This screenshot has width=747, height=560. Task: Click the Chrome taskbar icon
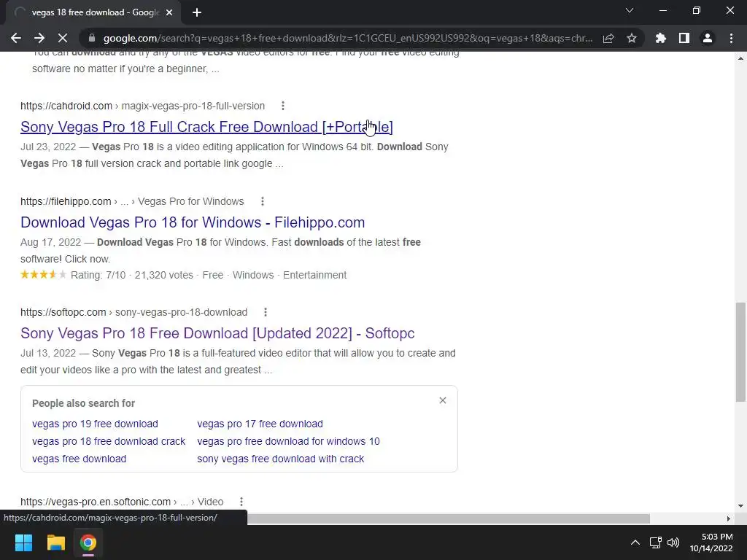coord(88,542)
